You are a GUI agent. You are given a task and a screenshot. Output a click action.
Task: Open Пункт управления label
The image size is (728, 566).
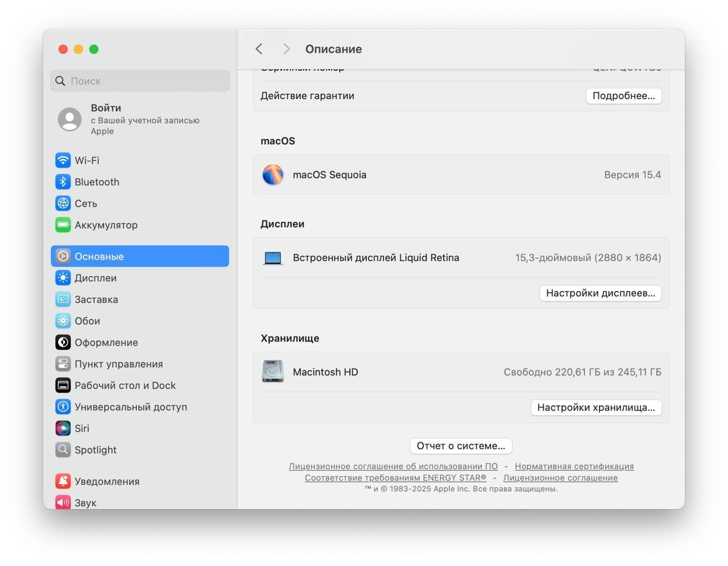tap(119, 364)
